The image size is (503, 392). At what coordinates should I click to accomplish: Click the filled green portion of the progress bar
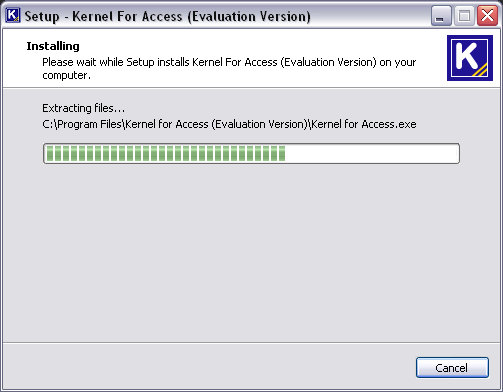166,153
